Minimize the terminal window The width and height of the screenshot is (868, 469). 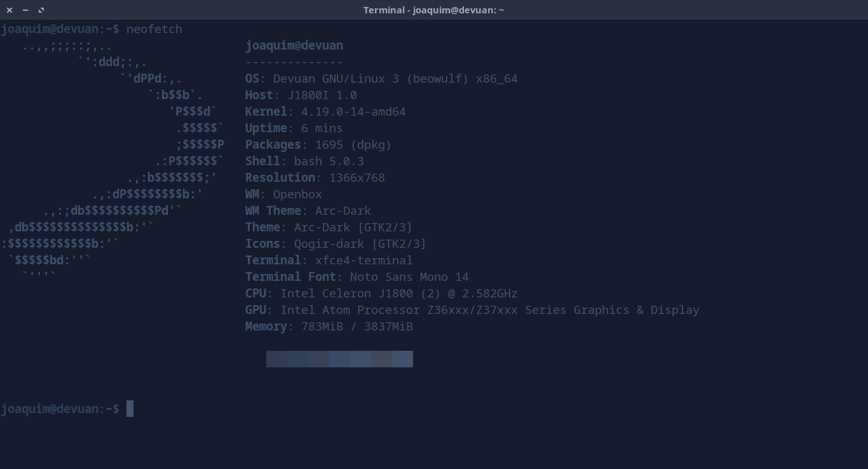tap(25, 10)
